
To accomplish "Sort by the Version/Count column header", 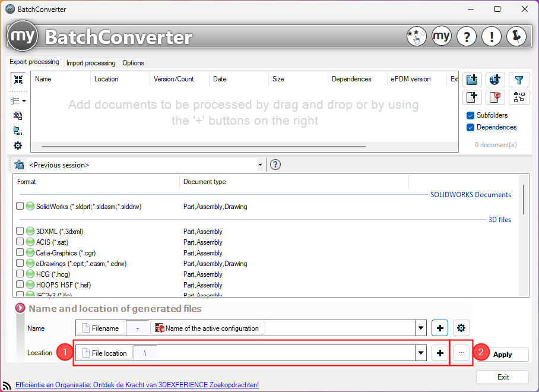I will click(x=179, y=79).
